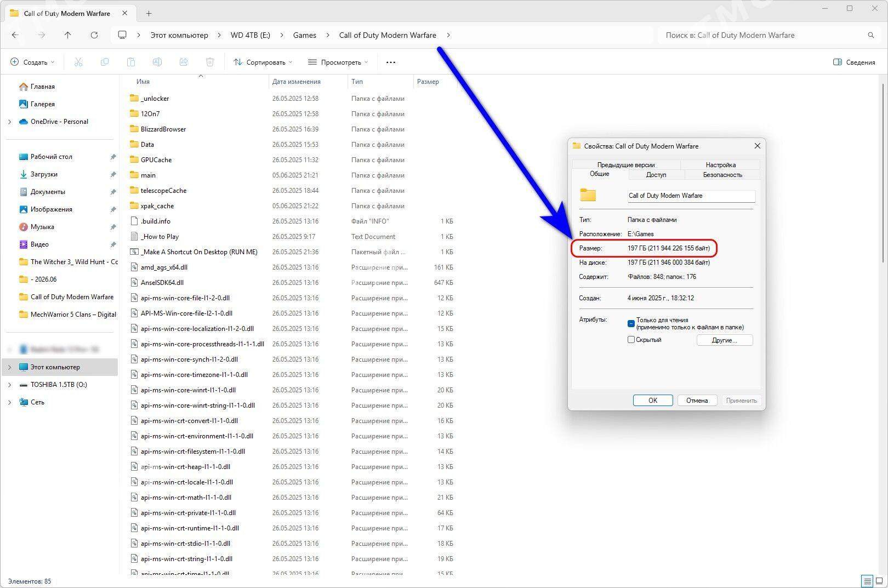Click the Delete trash icon
Viewport: 888px width, 588px height.
pyautogui.click(x=210, y=62)
